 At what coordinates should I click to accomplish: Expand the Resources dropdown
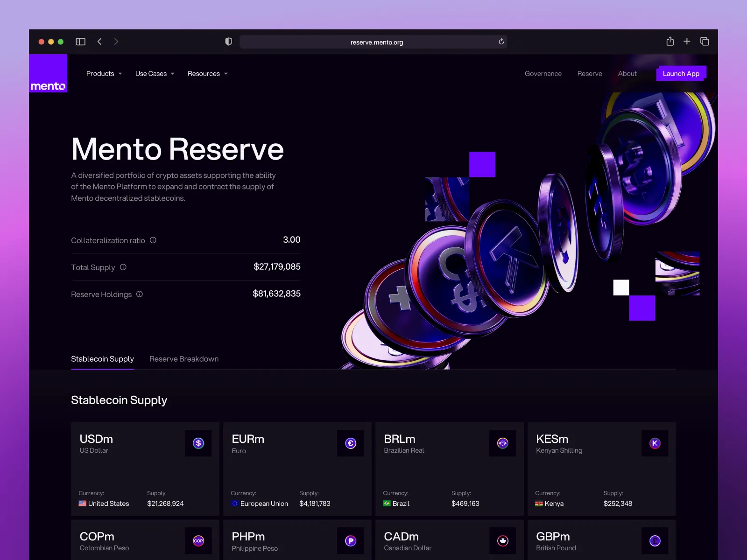207,74
